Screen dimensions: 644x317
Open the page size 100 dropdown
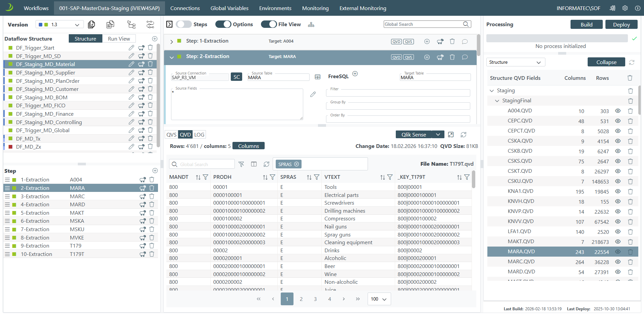coord(379,299)
